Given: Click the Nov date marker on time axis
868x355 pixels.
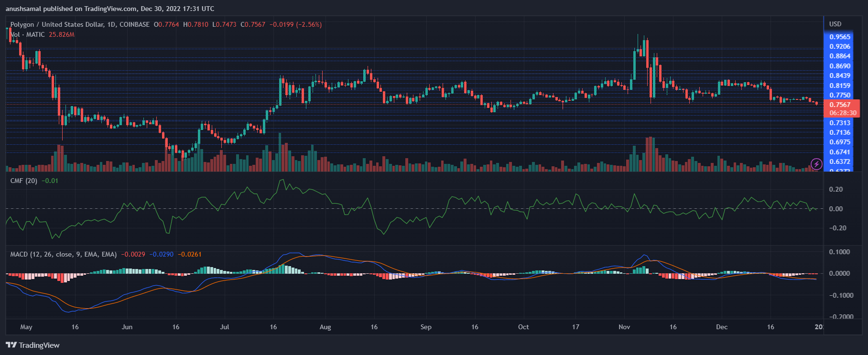Looking at the screenshot, I should click(x=624, y=327).
